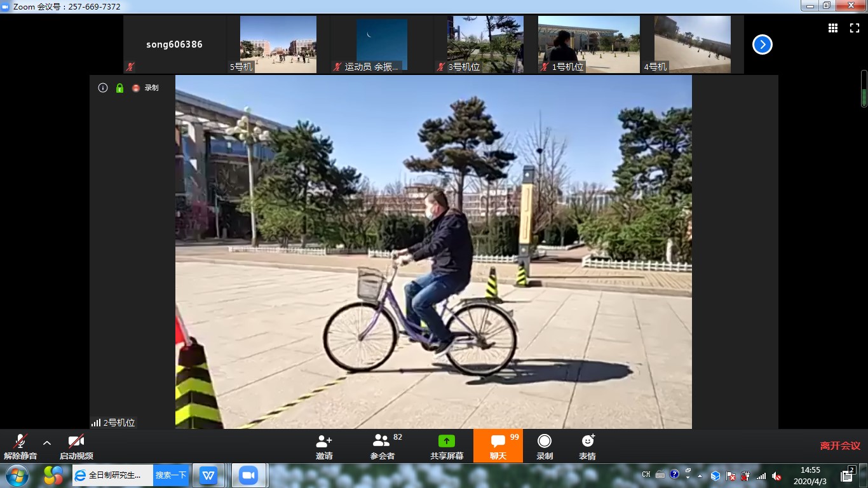Click the 搜索一下 search button

(171, 475)
